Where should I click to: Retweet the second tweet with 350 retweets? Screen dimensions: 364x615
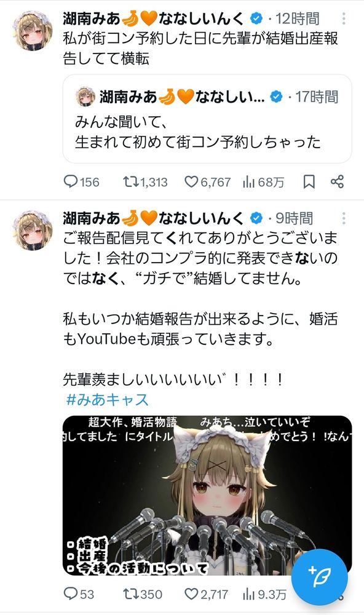pyautogui.click(x=143, y=594)
